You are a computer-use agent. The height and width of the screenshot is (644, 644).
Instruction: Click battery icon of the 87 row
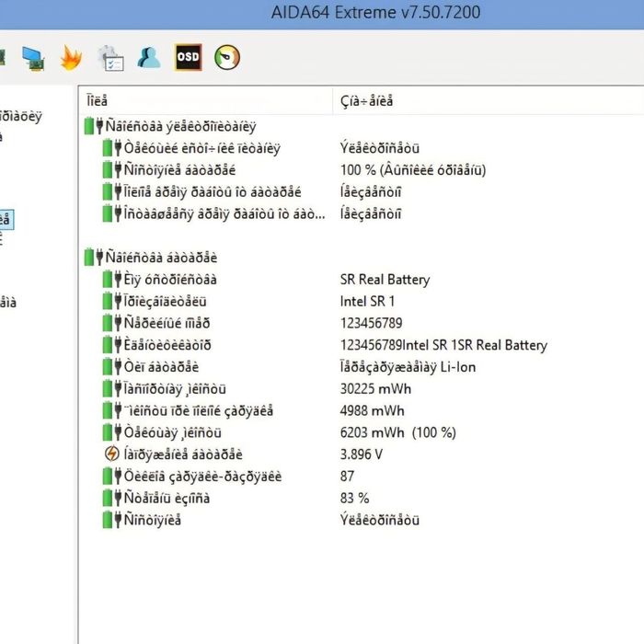click(x=112, y=476)
